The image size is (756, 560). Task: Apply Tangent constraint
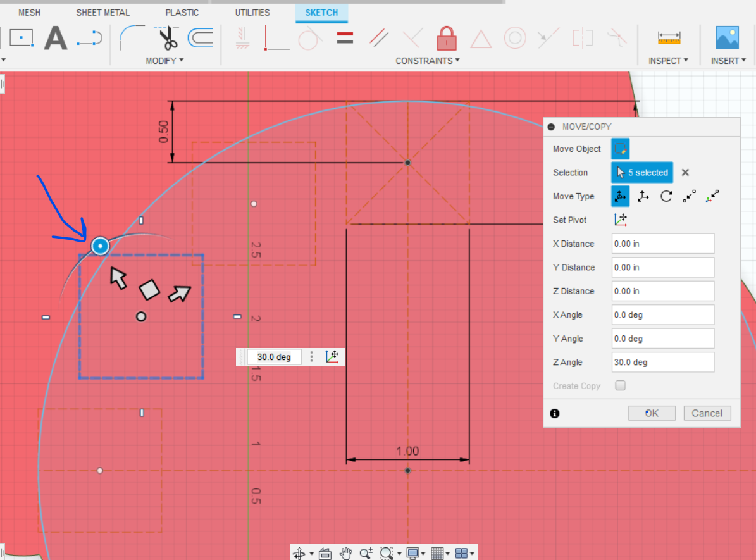[x=309, y=37]
